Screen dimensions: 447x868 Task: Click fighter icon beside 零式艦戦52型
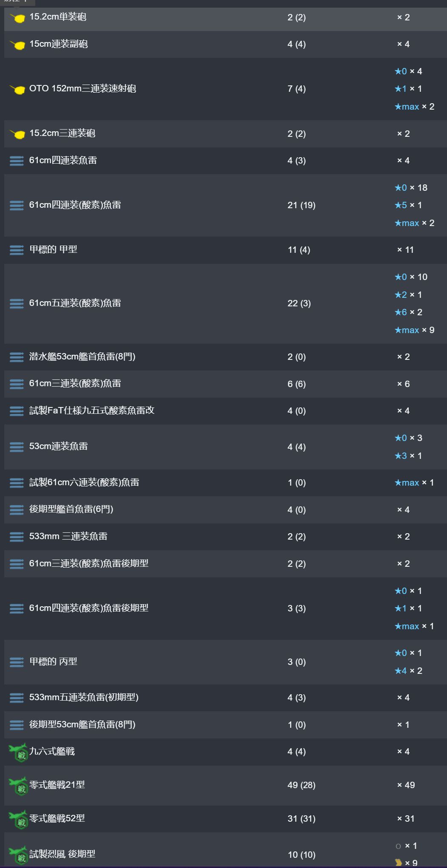point(18,819)
